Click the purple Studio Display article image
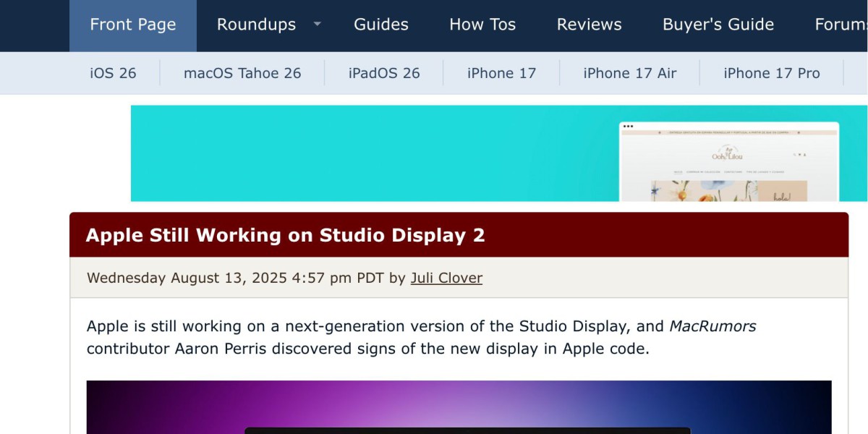Viewport: 868px width, 434px height. point(459,407)
